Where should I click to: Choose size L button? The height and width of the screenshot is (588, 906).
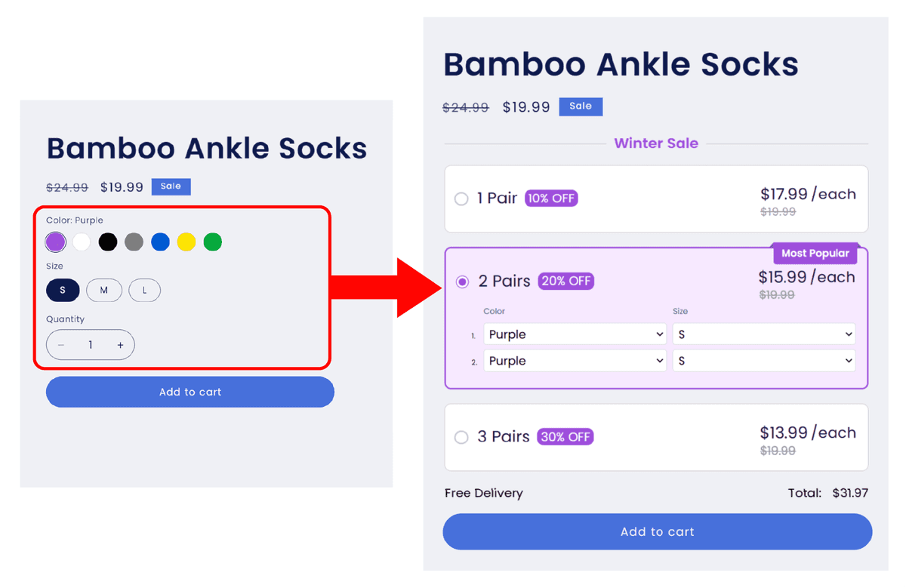(x=144, y=290)
